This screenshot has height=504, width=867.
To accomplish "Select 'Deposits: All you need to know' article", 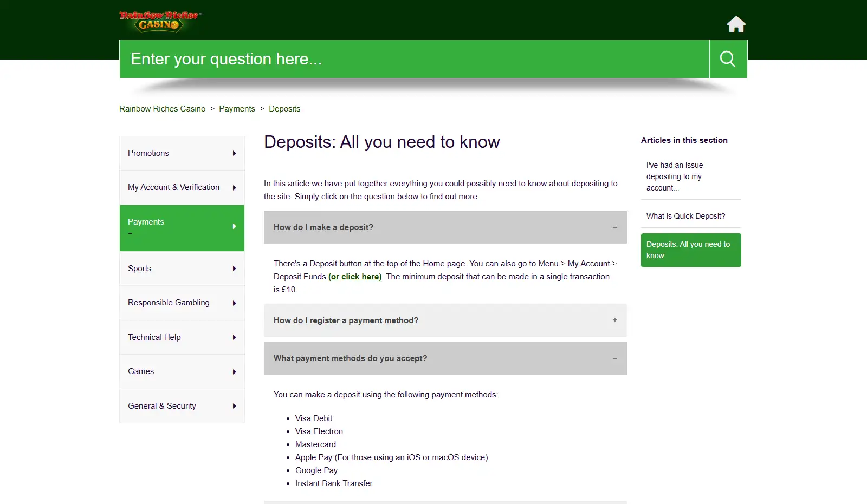I will coord(691,250).
